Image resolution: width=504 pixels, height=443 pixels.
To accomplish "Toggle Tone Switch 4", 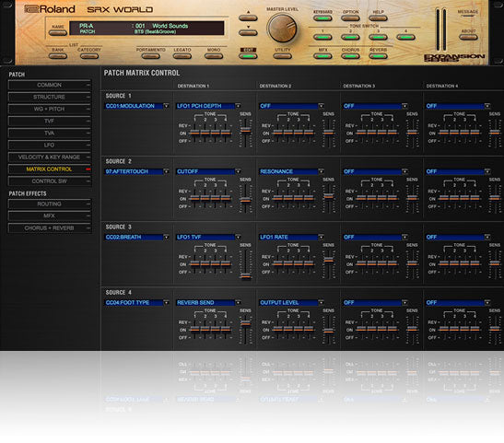I will point(405,37).
